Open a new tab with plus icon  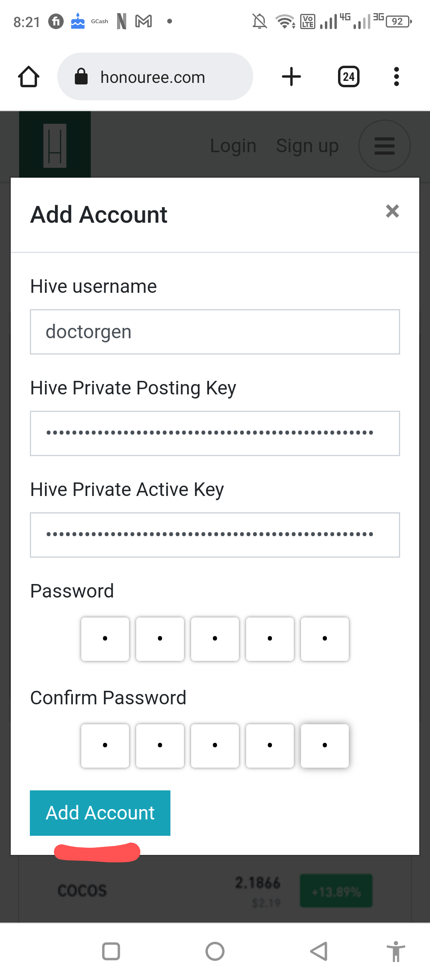(x=291, y=76)
